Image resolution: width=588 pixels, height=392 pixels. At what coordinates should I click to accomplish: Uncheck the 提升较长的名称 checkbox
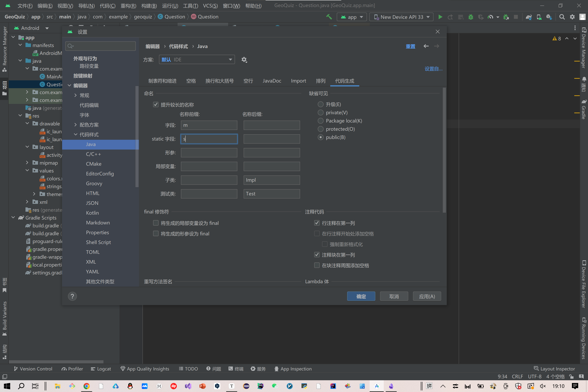point(156,105)
